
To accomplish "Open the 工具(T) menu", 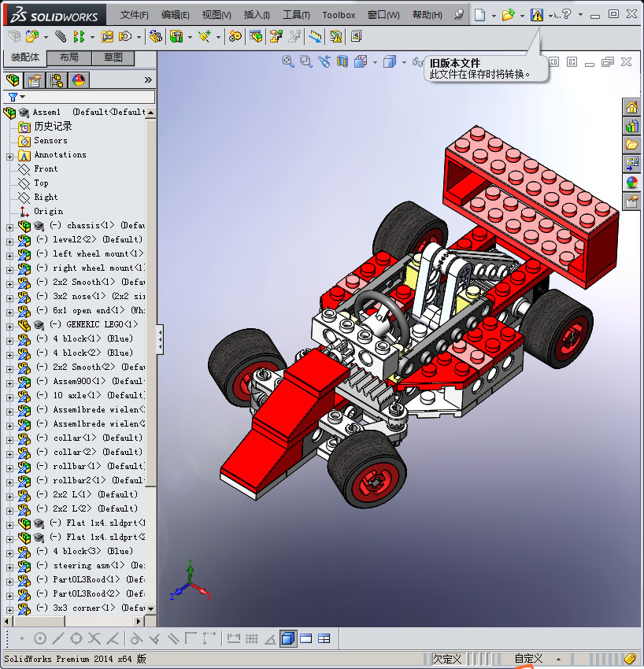I will (x=296, y=15).
